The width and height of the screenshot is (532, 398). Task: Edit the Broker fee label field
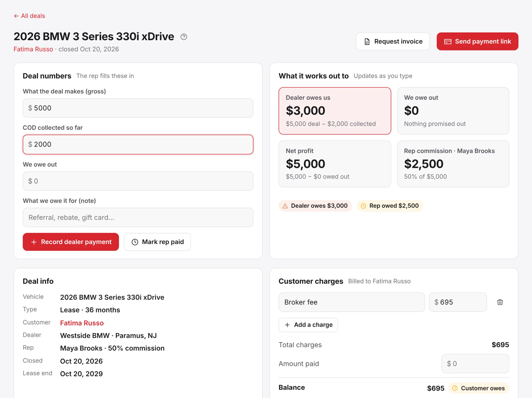[352, 302]
